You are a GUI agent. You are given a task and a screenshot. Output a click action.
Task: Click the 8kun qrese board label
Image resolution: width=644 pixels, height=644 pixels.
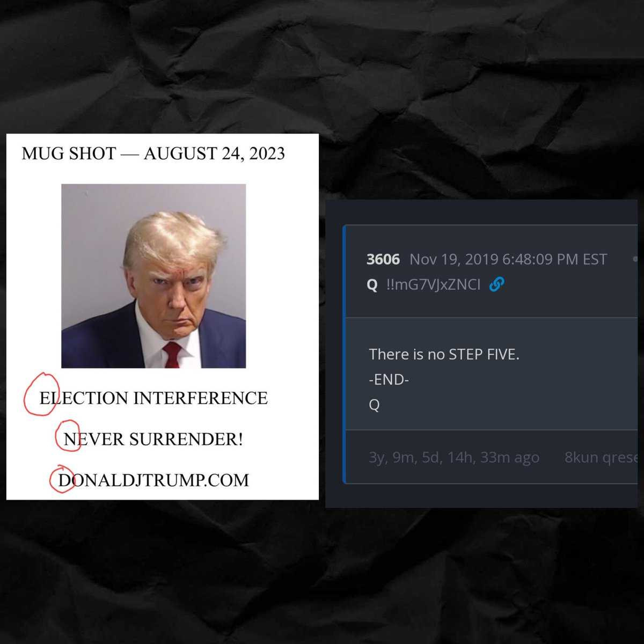click(x=601, y=457)
